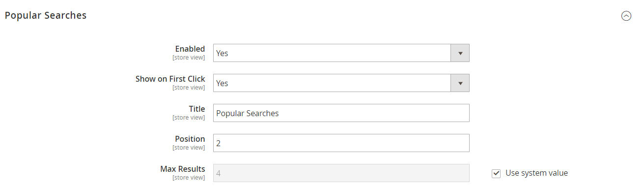The height and width of the screenshot is (188, 644).
Task: Click the Popular Searches section heading
Action: tap(46, 15)
